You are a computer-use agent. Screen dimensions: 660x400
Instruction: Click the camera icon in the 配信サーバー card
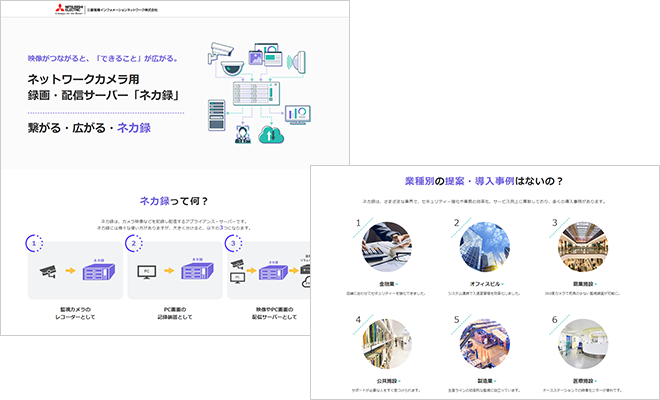(x=237, y=264)
